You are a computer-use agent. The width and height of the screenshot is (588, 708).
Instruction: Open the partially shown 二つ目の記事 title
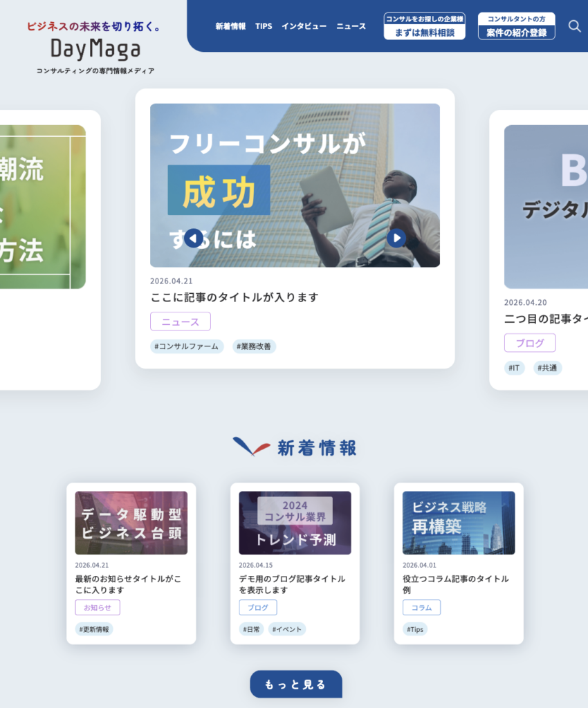point(546,319)
